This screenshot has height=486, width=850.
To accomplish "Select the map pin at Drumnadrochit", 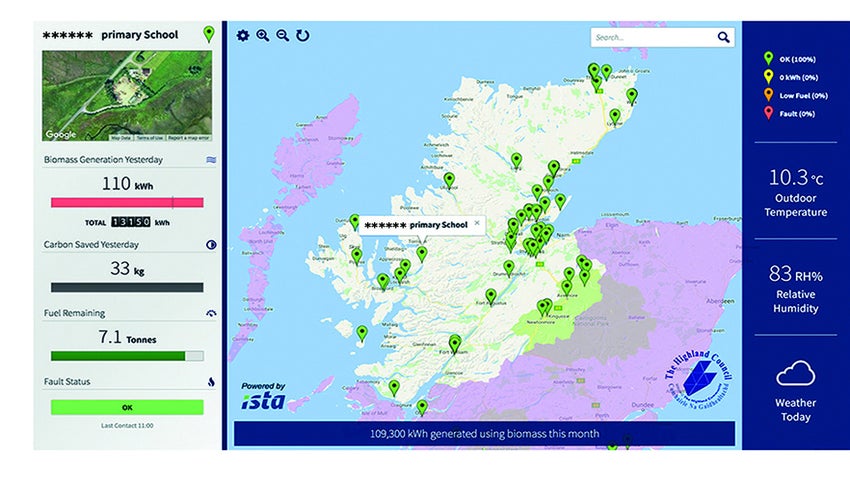I will [x=508, y=268].
